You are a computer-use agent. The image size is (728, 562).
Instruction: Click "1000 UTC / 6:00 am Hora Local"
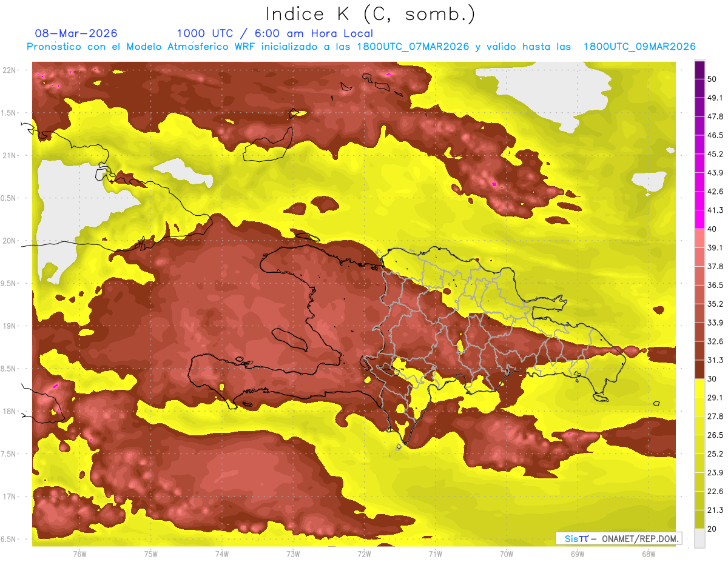(275, 33)
